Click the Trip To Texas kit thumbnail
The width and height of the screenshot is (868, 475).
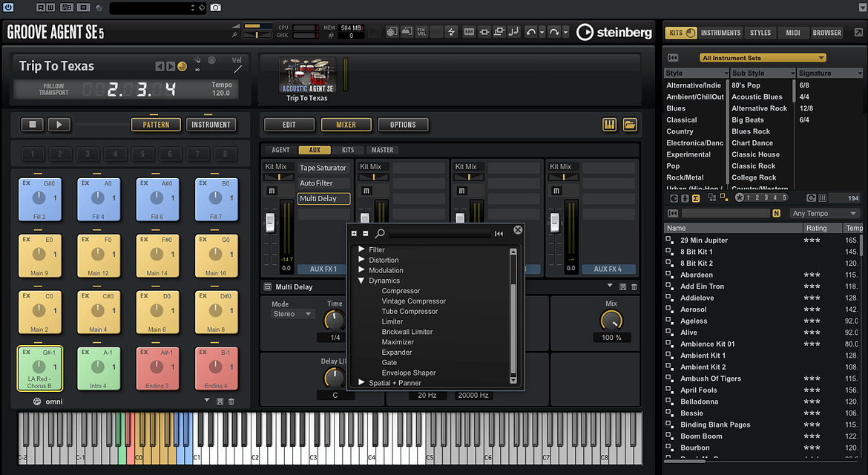(307, 76)
